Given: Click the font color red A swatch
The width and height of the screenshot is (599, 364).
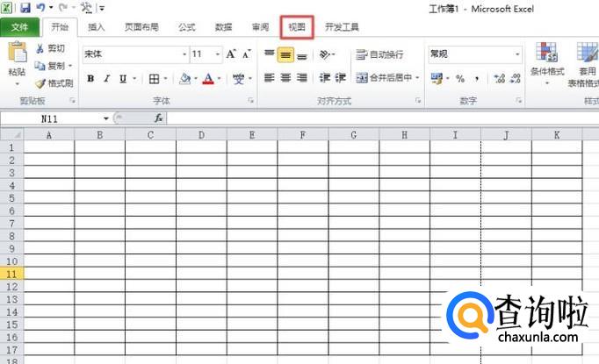Looking at the screenshot, I should point(207,78).
